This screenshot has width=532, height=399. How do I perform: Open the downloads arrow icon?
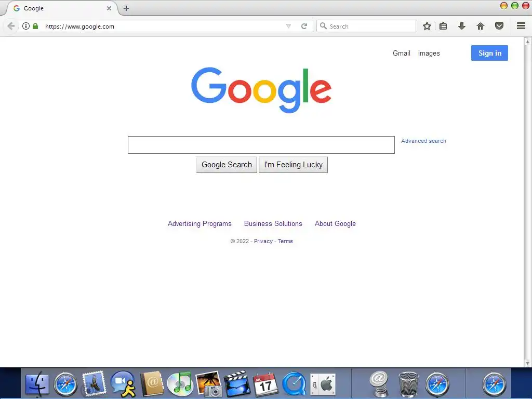pos(462,26)
